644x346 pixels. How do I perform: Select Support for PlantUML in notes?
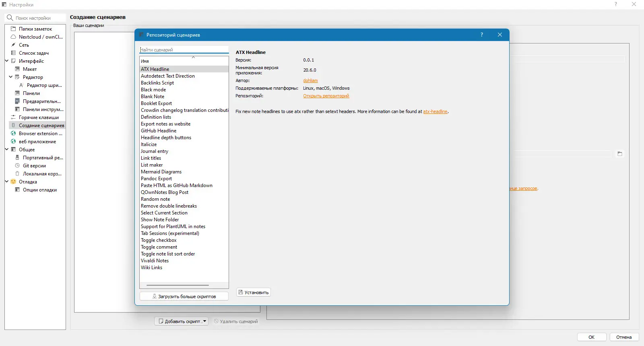tap(184, 227)
